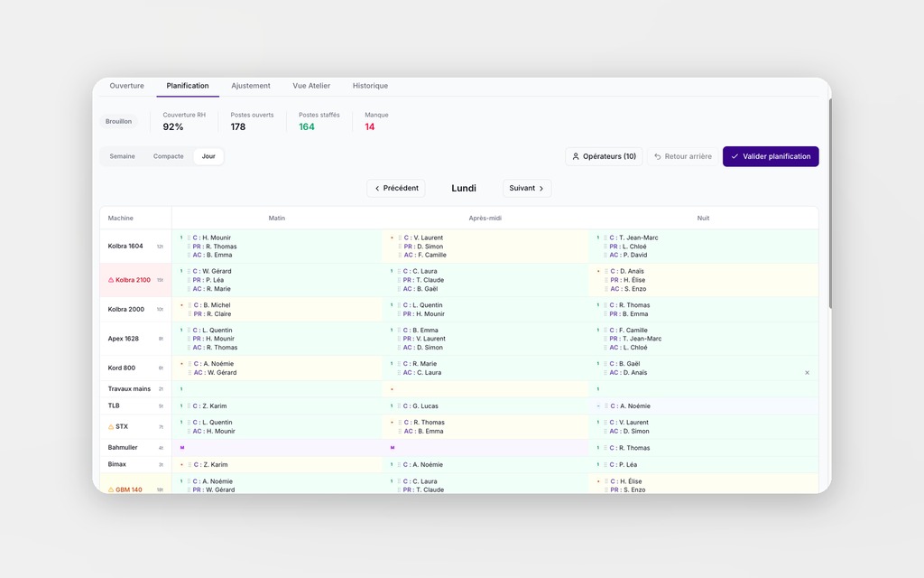
Task: Click the warning triangle next to STX
Action: point(111,426)
